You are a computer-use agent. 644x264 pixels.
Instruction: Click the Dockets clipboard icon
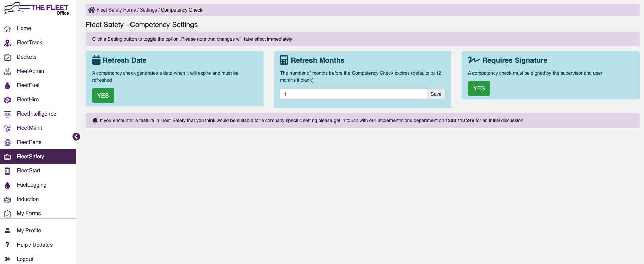point(7,57)
